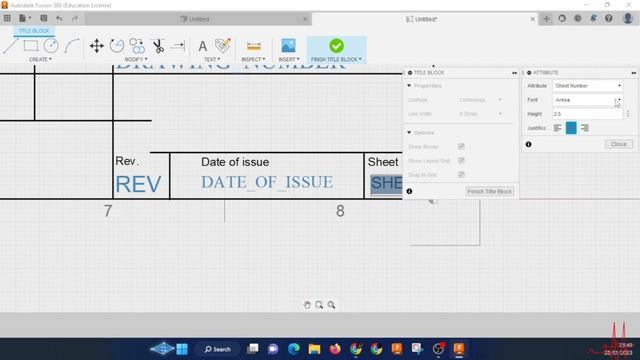Viewport: 640px width, 360px height.
Task: Pick the Text tool letter A
Action: point(202,46)
